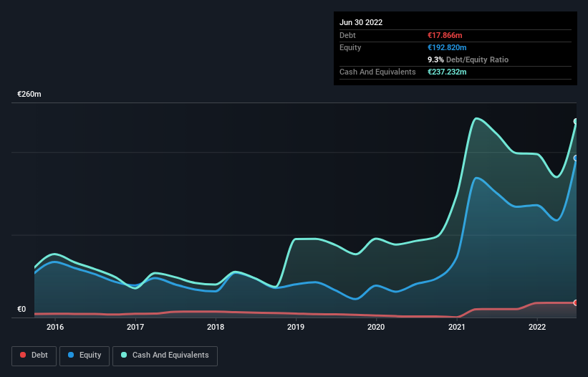Screen dimensions: 588x377
Task: Click the €260m y-axis label
Action: [29, 94]
